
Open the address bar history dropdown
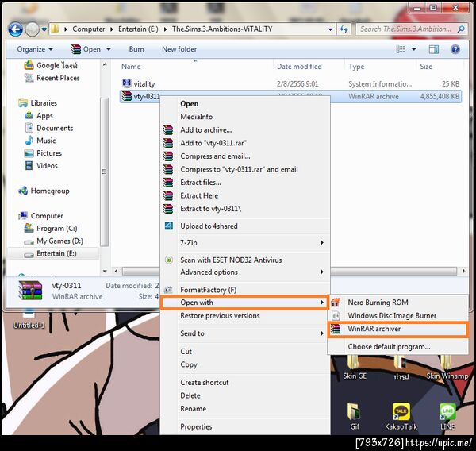point(330,29)
